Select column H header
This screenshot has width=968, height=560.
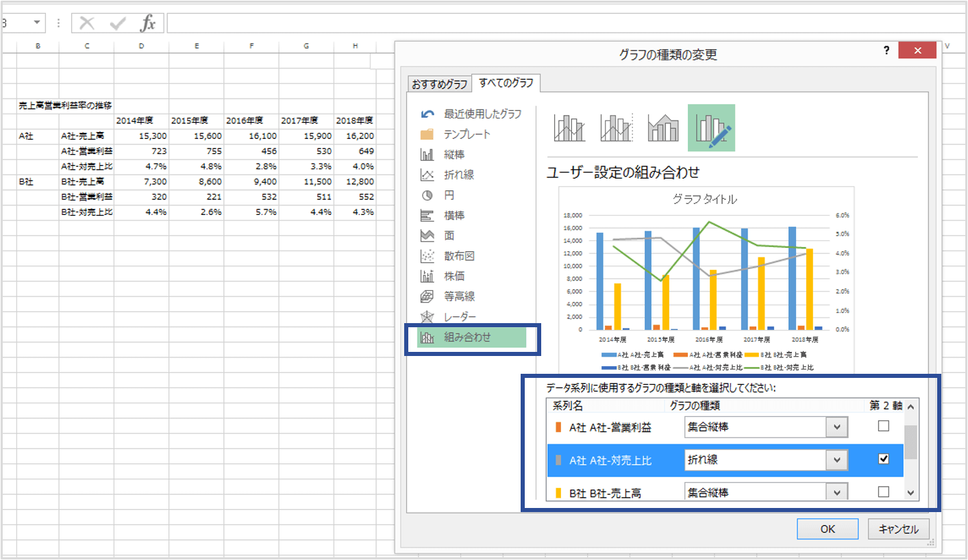[356, 46]
